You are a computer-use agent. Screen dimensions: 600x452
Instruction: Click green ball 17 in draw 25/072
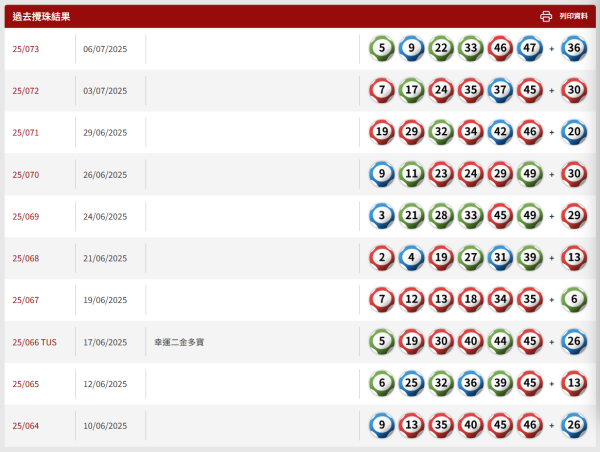pos(412,90)
